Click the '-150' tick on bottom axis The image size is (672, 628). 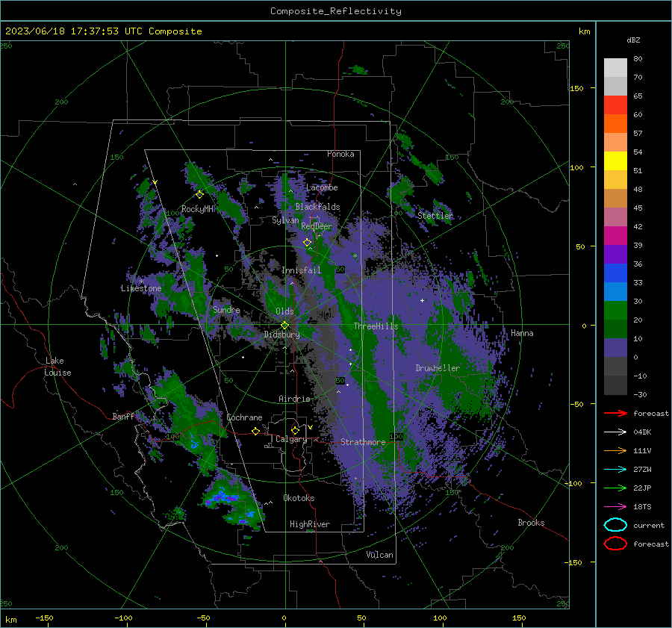[44, 618]
